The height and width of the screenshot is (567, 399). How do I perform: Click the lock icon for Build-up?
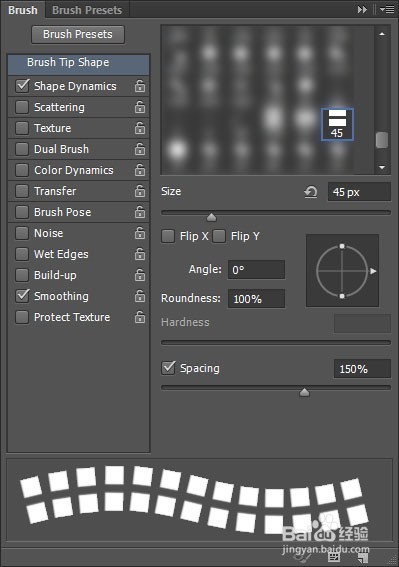(140, 275)
